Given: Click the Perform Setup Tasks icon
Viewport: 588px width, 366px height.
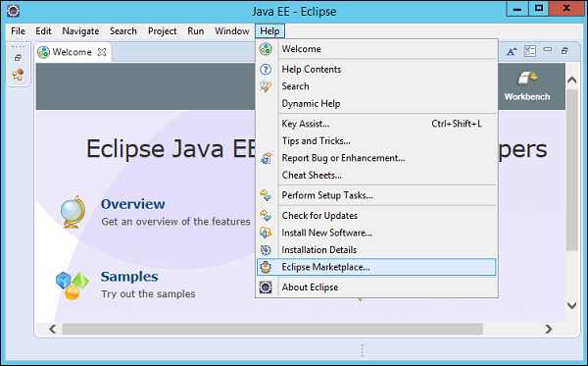Looking at the screenshot, I should click(x=266, y=195).
